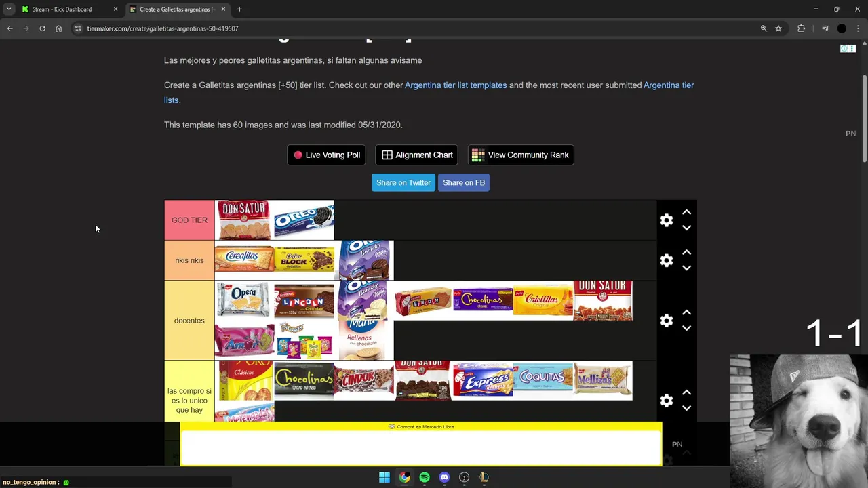The image size is (868, 488).
Task: Open the Alignment Chart
Action: [417, 155]
